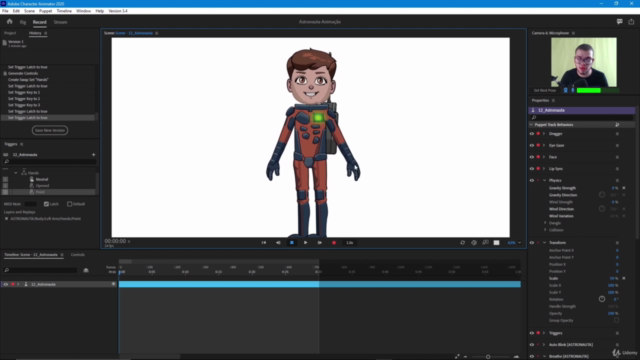The image size is (640, 360).
Task: Start recording with the red record button
Action: 333,242
